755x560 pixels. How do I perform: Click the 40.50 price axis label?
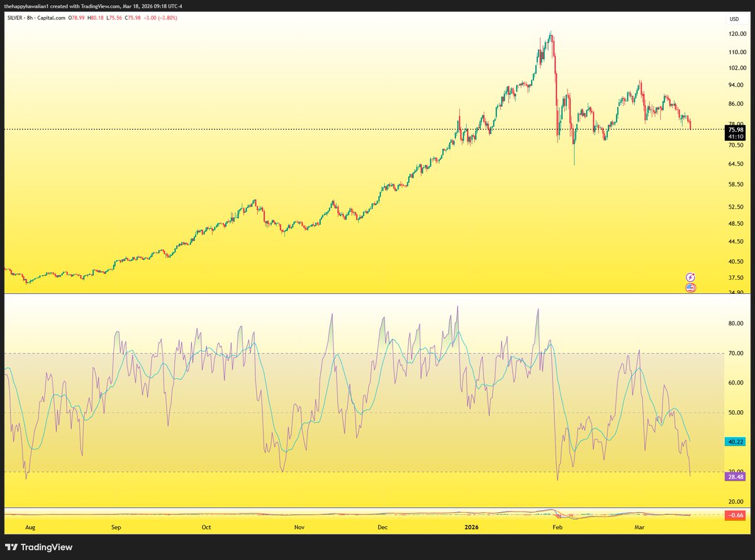pos(736,262)
